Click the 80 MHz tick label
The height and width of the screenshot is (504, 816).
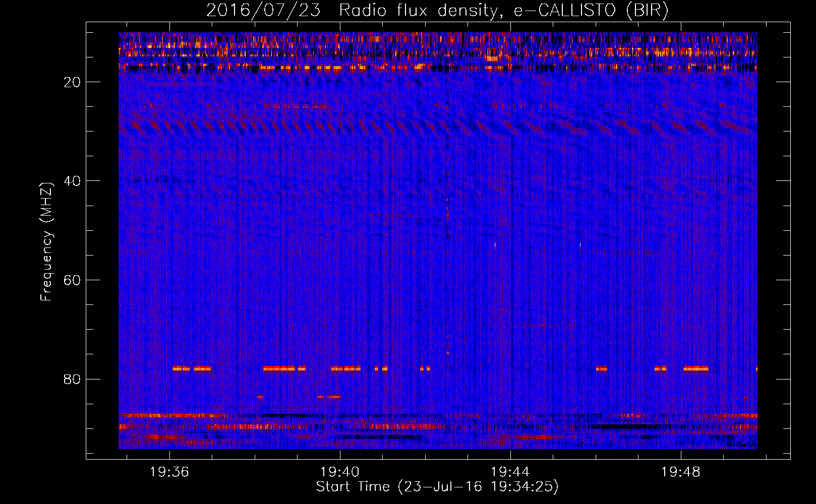[73, 379]
